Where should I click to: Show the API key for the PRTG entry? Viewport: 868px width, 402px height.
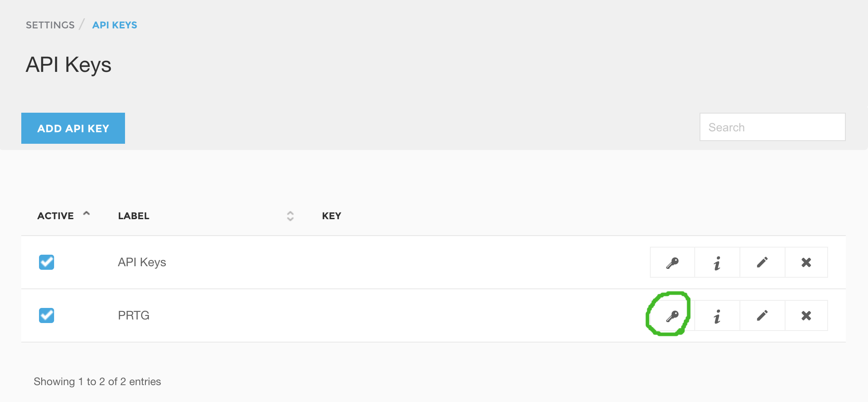tap(671, 315)
